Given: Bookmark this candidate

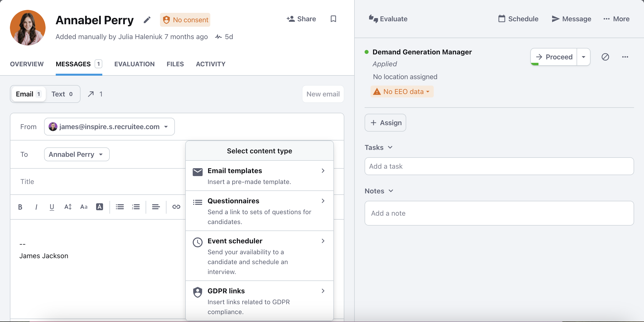Looking at the screenshot, I should [x=333, y=19].
